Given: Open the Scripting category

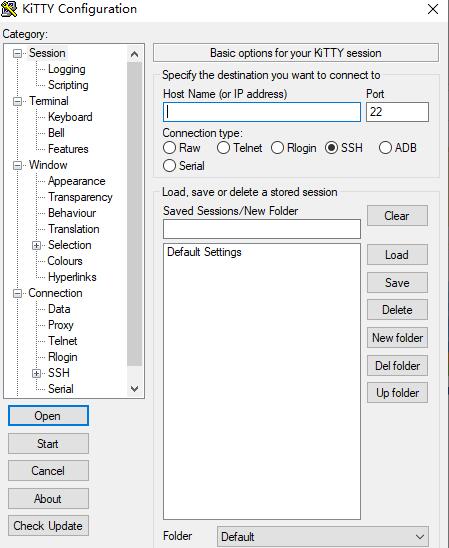Looking at the screenshot, I should (68, 85).
